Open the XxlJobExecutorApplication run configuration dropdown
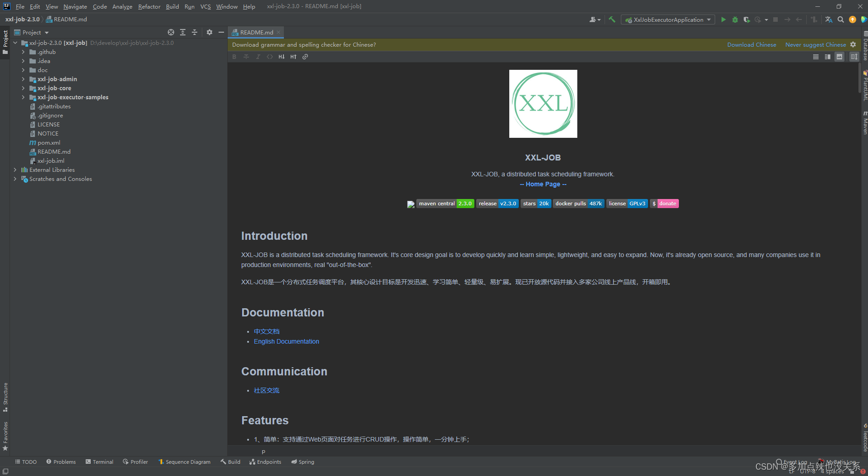 pyautogui.click(x=668, y=19)
